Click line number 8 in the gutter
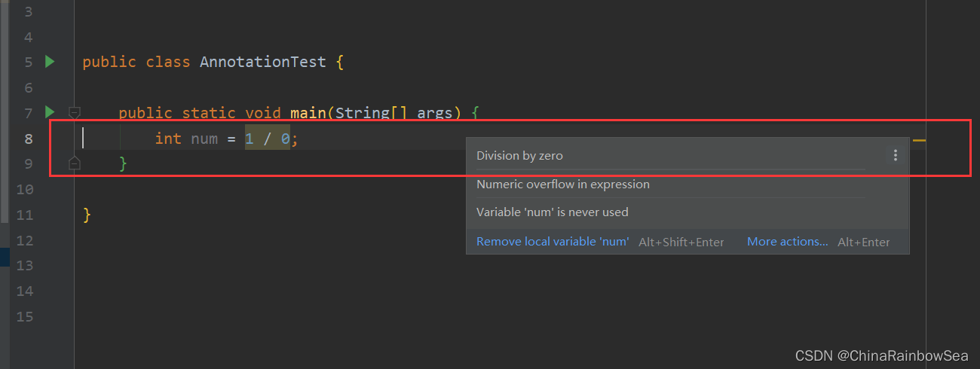 tap(28, 139)
